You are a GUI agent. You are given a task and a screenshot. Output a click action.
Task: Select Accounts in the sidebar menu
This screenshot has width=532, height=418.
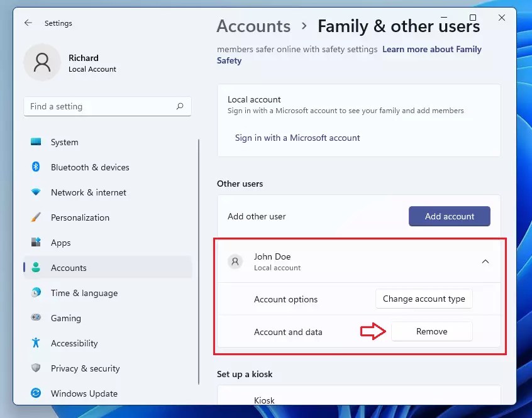pos(69,268)
